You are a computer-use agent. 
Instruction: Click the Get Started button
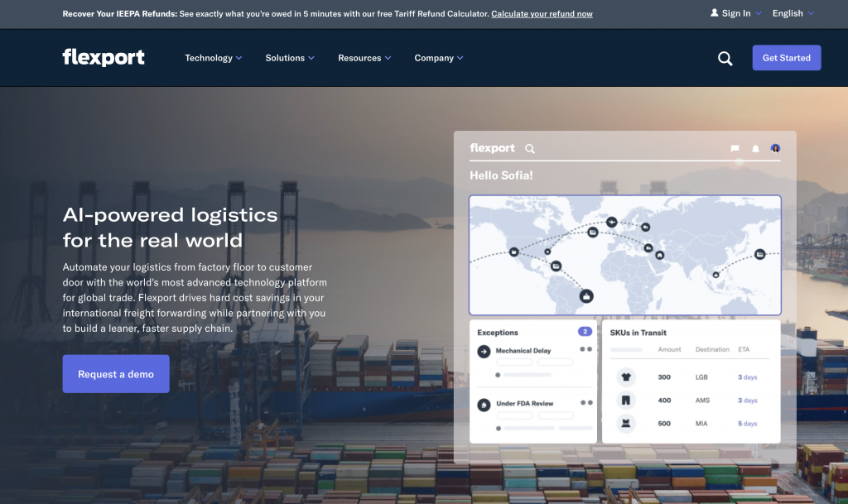pyautogui.click(x=787, y=58)
